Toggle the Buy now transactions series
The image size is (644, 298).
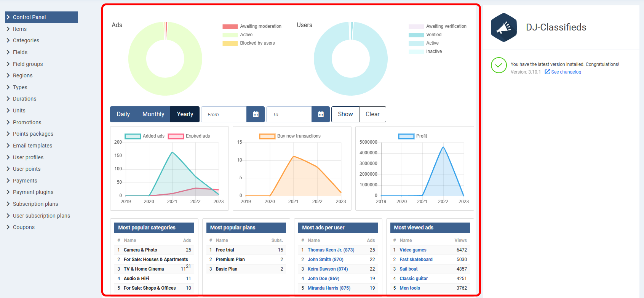290,136
